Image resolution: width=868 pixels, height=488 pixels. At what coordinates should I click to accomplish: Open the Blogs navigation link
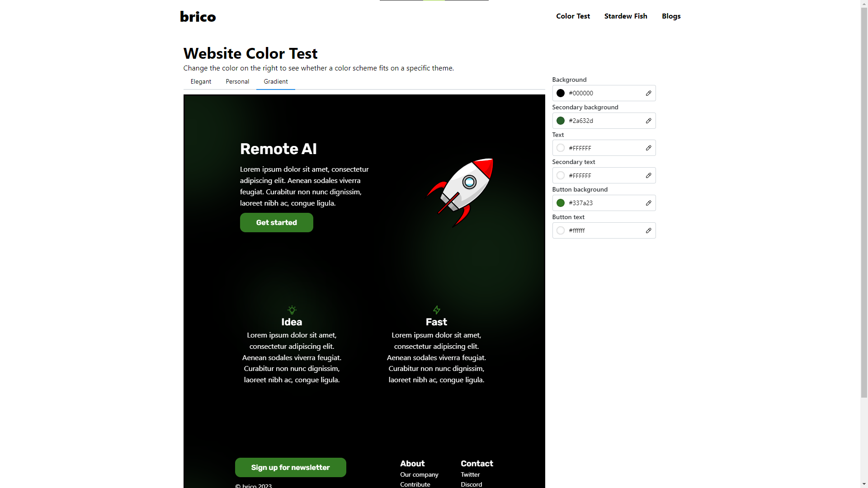(x=671, y=16)
